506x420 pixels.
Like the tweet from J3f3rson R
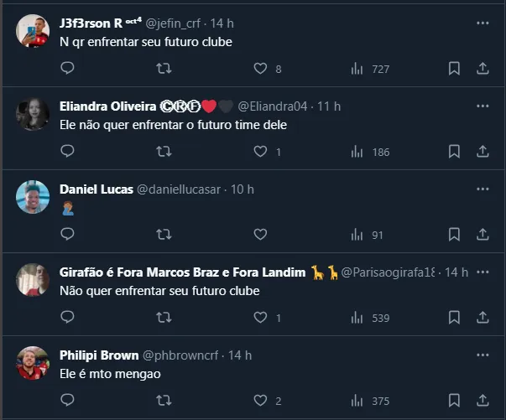[260, 69]
